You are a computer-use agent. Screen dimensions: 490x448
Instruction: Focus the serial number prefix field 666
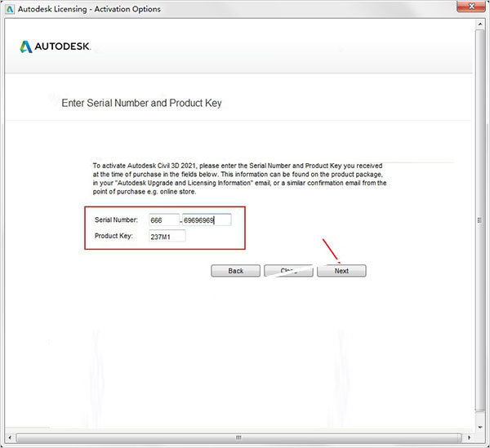tap(164, 220)
